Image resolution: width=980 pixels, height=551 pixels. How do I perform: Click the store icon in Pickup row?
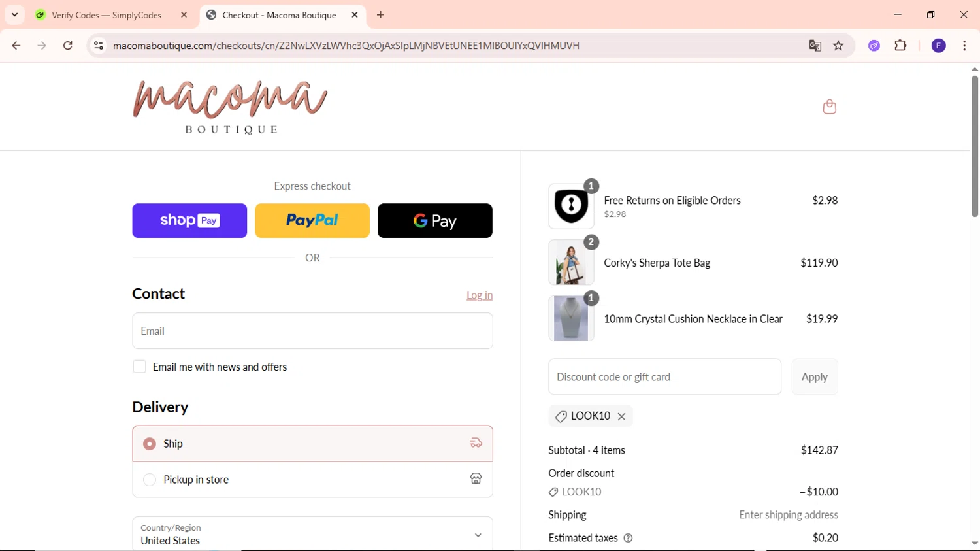tap(476, 479)
